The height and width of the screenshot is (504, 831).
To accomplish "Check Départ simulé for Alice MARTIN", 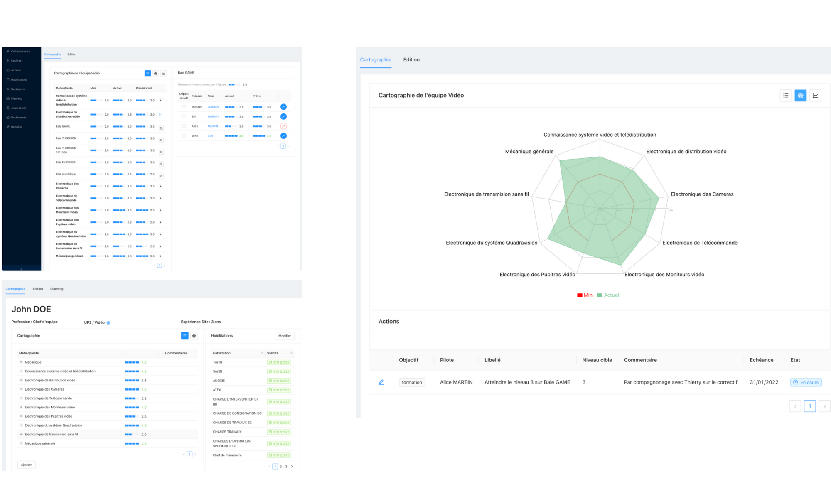I will [184, 126].
